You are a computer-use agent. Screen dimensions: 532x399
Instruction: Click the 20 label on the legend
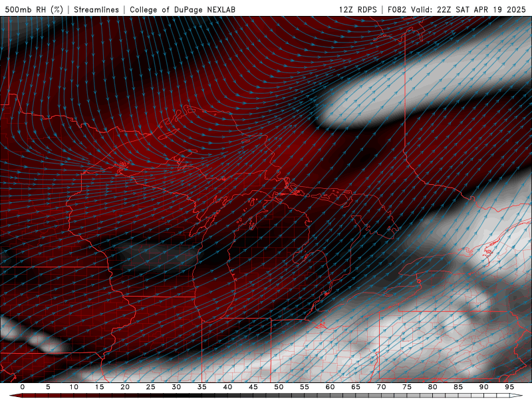coord(125,387)
